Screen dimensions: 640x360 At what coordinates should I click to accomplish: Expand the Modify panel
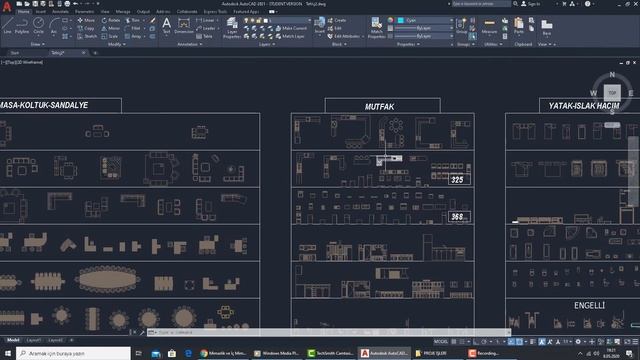coord(117,44)
